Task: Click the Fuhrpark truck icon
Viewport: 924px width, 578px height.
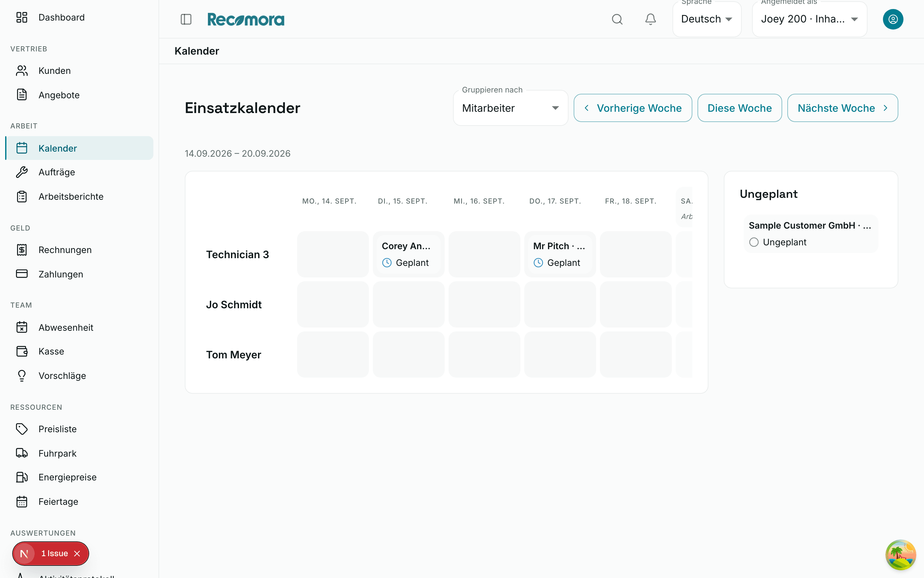Action: click(x=22, y=453)
